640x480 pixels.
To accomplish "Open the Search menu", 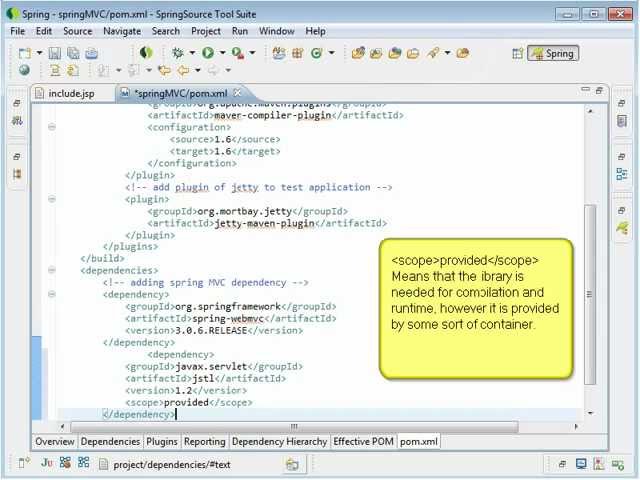I will tap(166, 31).
